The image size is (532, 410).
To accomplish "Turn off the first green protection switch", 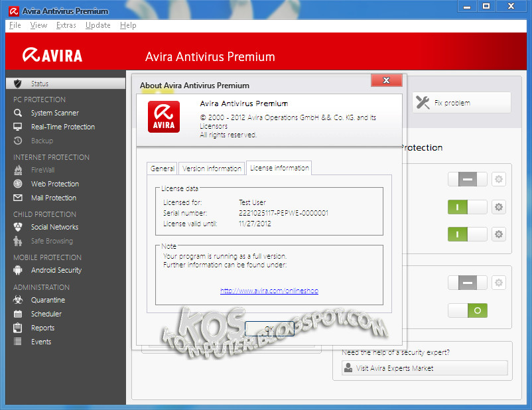I will click(x=468, y=207).
